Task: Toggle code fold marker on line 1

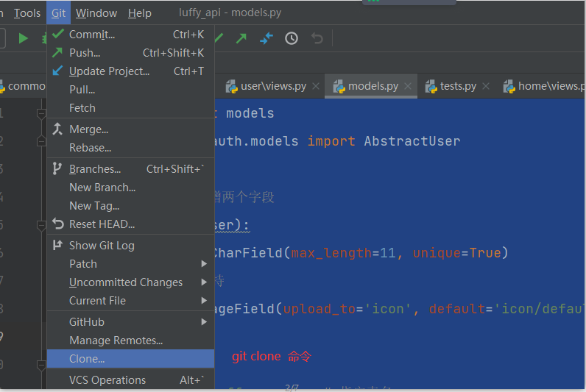Action: (x=41, y=113)
